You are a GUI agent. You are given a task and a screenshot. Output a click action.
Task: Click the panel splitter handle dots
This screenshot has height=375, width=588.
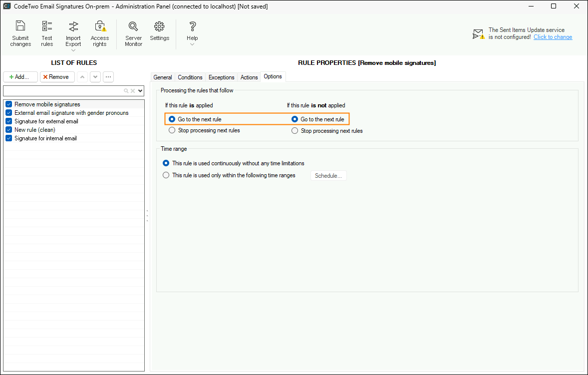click(x=147, y=216)
